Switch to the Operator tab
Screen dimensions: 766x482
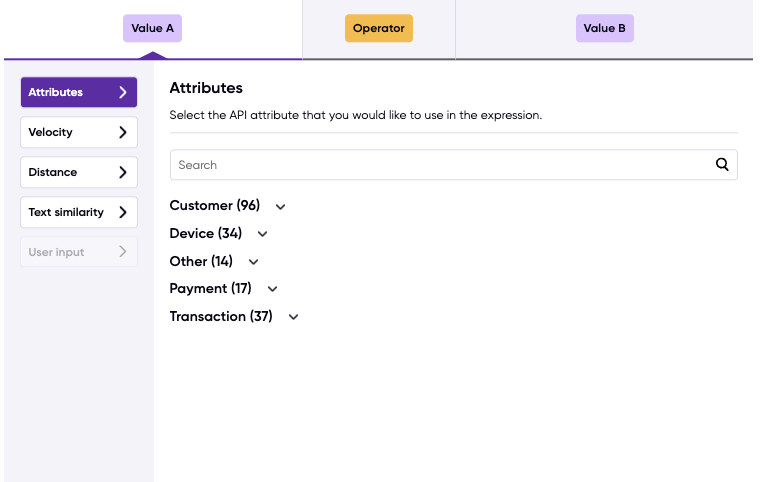(379, 28)
